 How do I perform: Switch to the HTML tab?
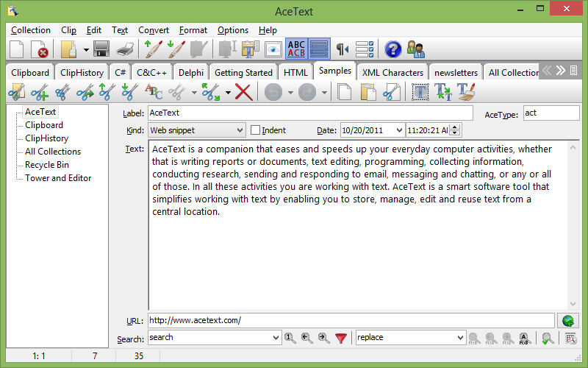click(x=295, y=72)
